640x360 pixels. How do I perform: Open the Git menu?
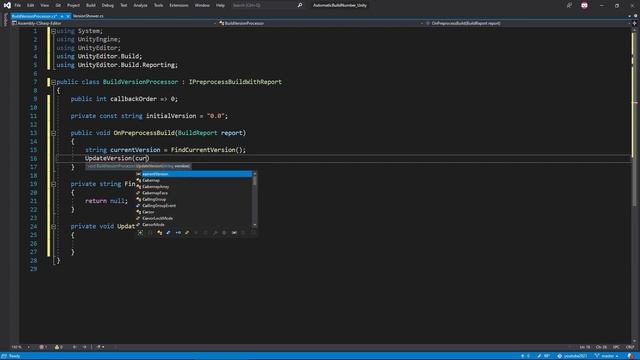[58, 5]
